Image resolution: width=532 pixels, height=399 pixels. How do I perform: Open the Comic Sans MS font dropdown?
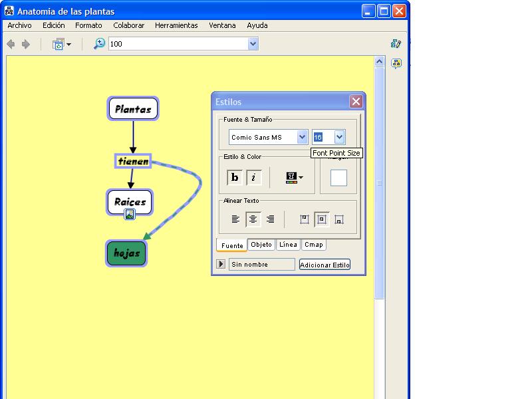[302, 137]
